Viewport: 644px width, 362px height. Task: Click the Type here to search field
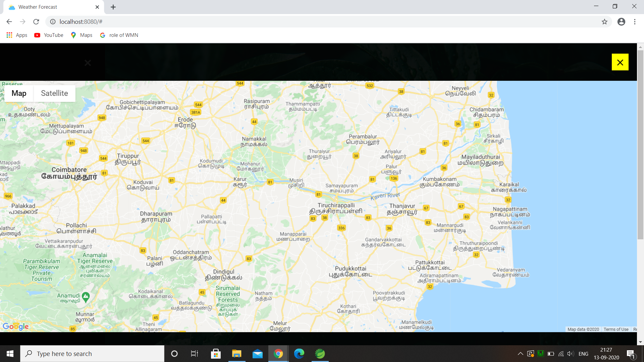(x=92, y=353)
